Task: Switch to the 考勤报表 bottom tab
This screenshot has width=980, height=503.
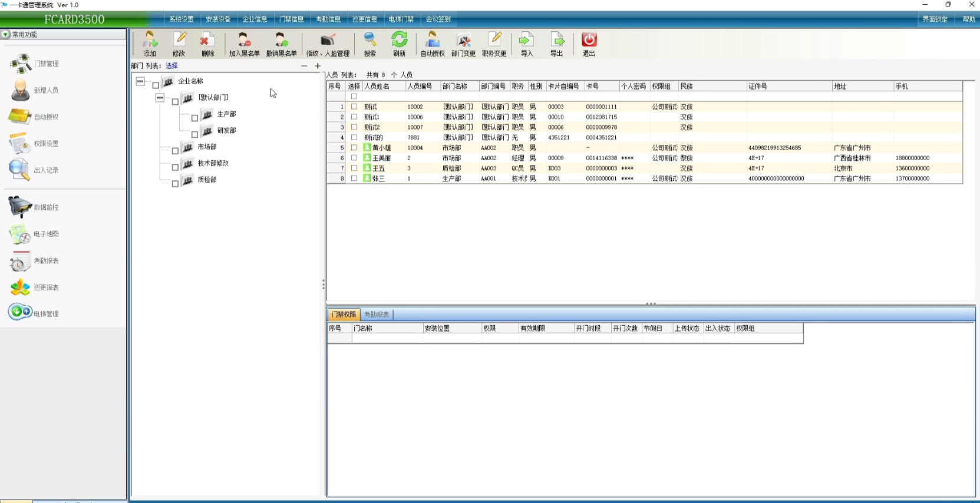Action: pos(376,315)
